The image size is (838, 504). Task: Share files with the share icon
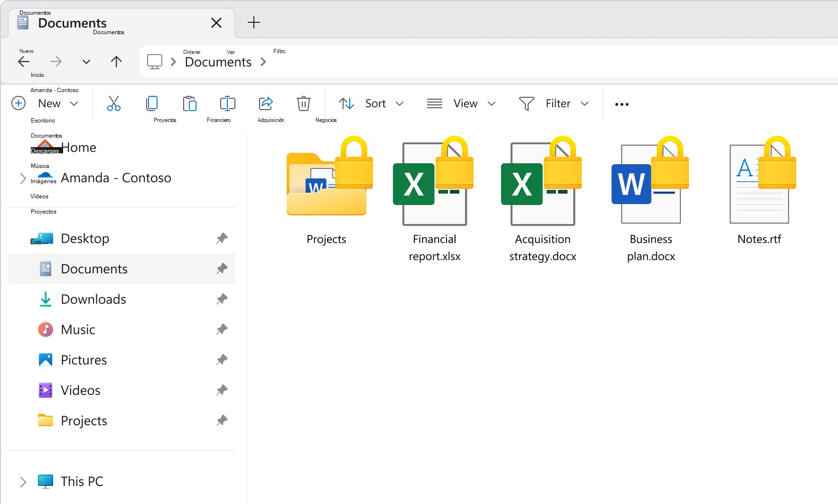coord(266,103)
